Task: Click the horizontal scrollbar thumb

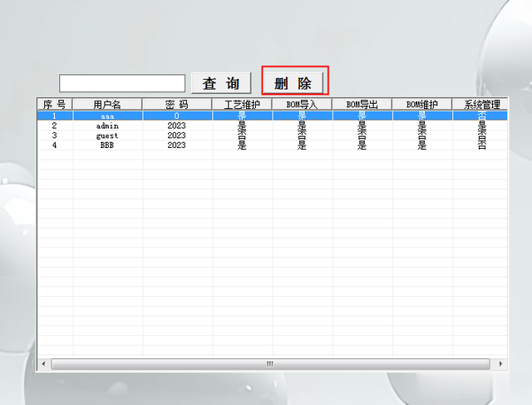Action: point(270,364)
